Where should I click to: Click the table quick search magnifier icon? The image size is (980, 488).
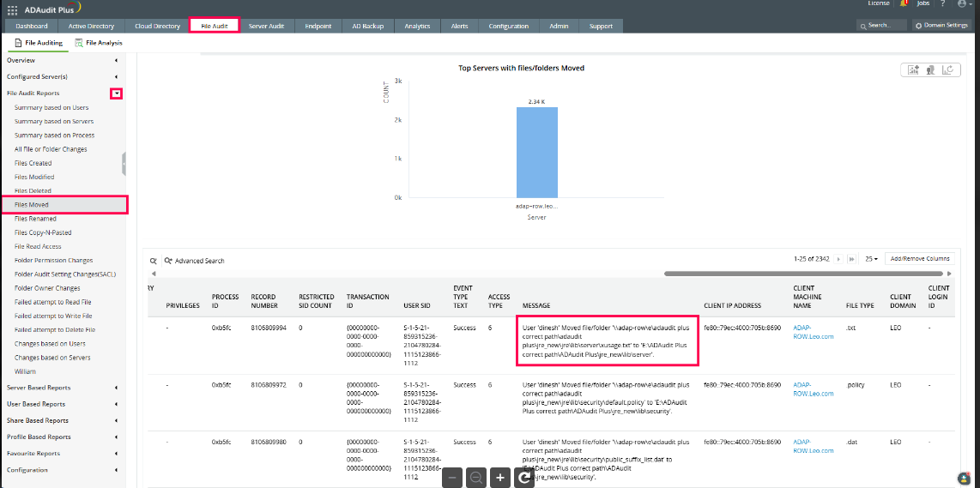click(x=154, y=260)
